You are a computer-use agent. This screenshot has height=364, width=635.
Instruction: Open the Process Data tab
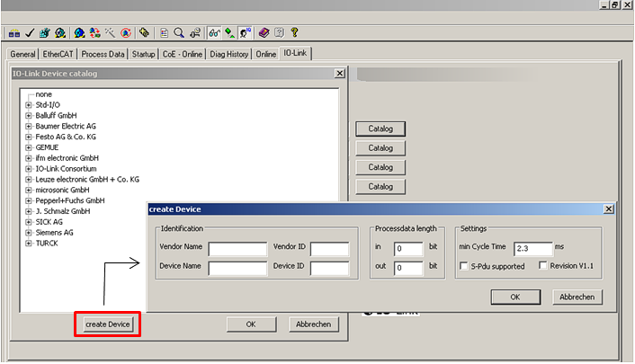[x=103, y=54]
